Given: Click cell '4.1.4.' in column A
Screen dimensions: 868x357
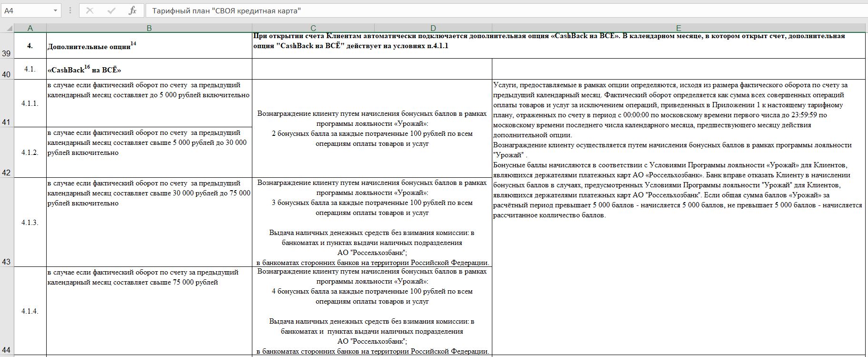Looking at the screenshot, I should (30, 311).
